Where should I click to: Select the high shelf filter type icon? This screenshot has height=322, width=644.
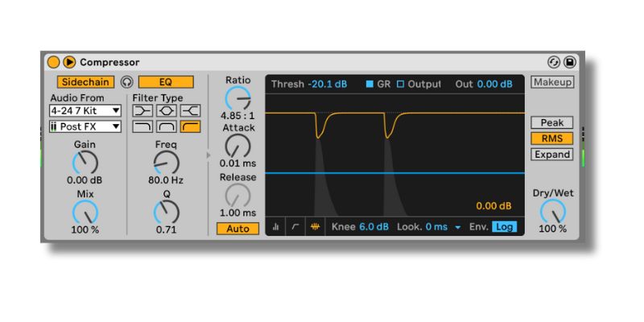pyautogui.click(x=190, y=110)
